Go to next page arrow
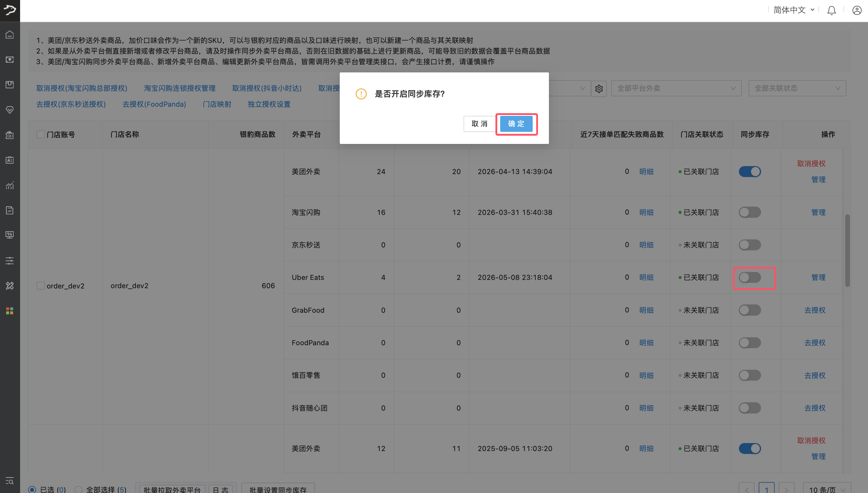This screenshot has width=868, height=493. coord(786,489)
